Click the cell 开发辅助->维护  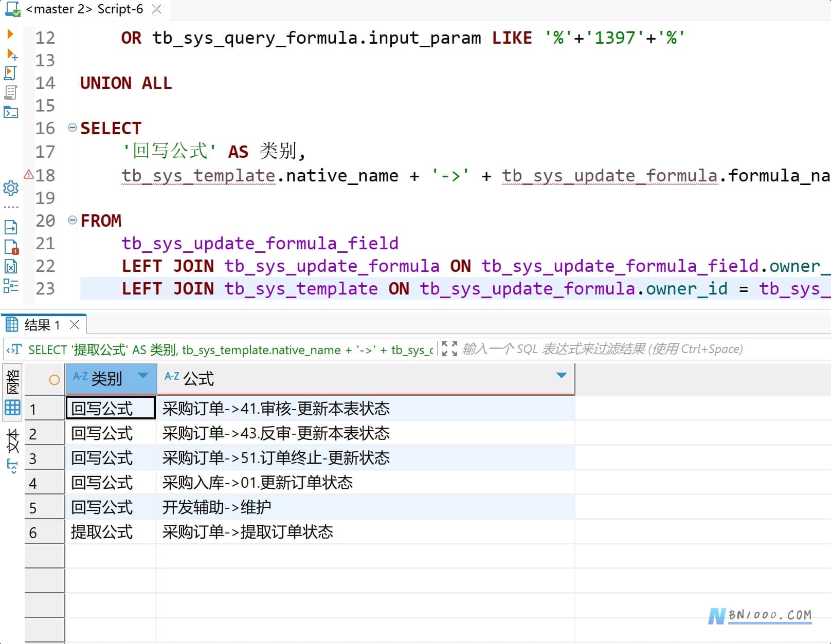tap(366, 507)
